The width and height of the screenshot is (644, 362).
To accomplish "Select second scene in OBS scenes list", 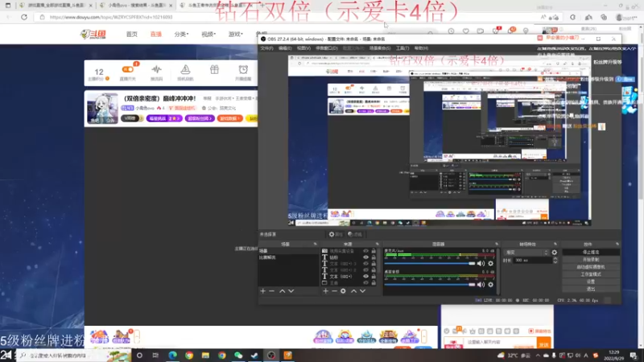I will point(288,257).
